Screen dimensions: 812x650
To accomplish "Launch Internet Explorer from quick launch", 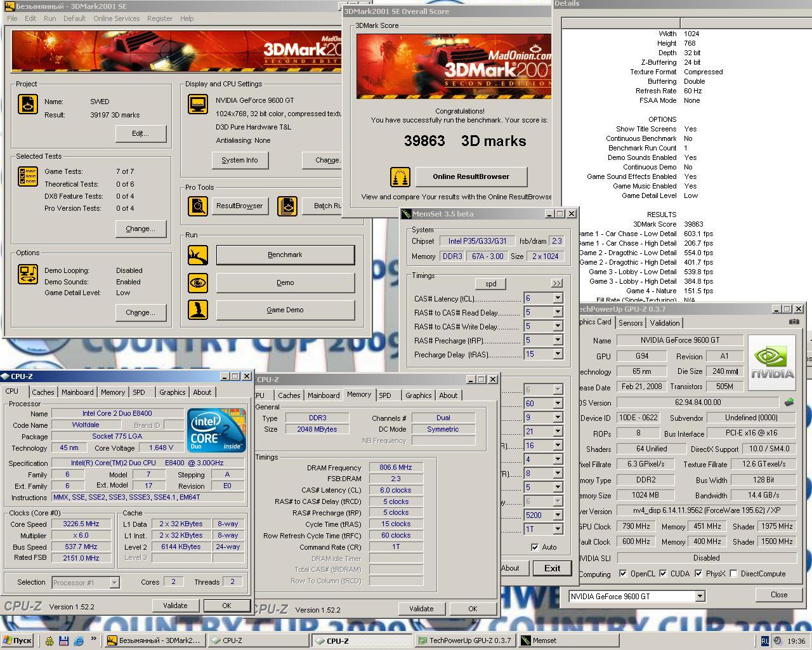I will pos(79,640).
